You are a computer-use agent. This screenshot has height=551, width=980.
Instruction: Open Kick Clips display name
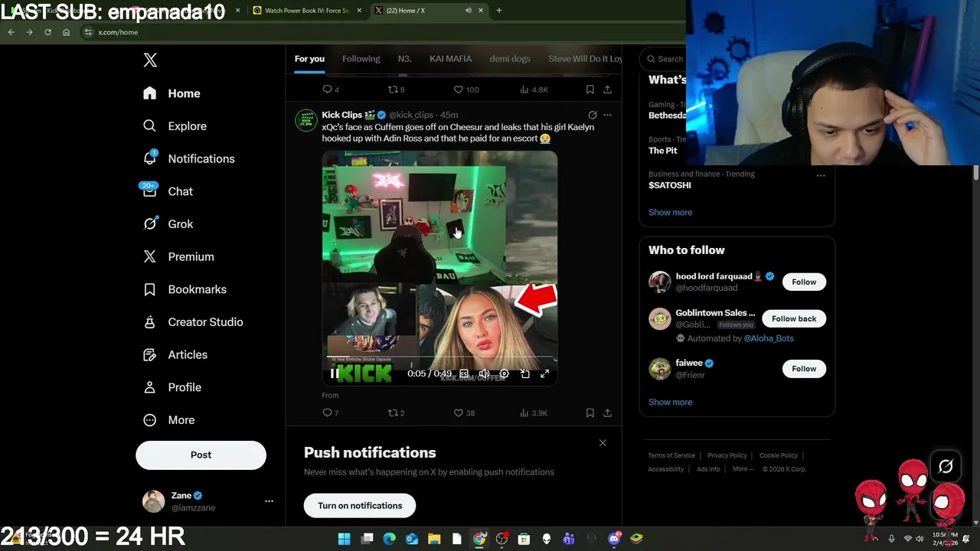coord(341,115)
